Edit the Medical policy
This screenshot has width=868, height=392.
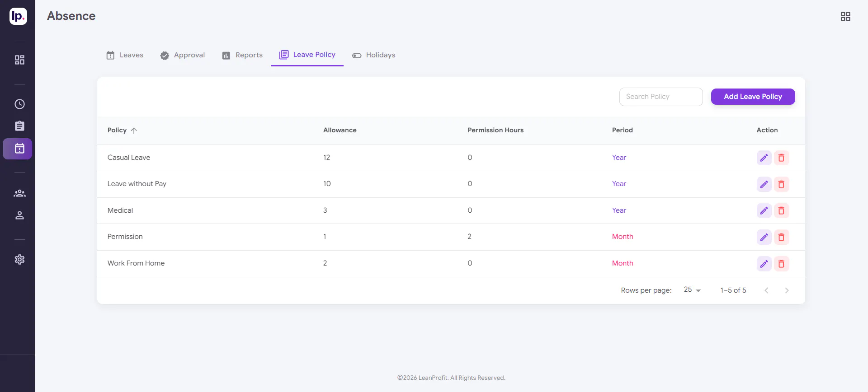pos(764,210)
